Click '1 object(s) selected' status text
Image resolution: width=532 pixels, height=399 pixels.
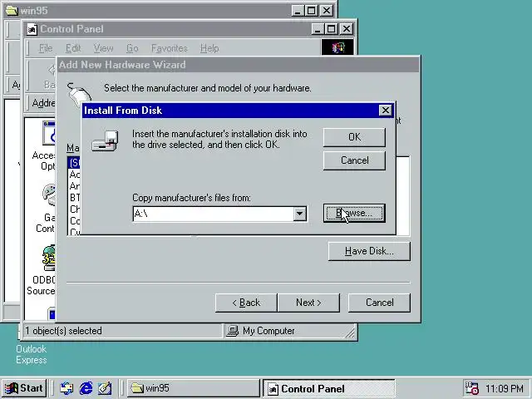pyautogui.click(x=63, y=331)
